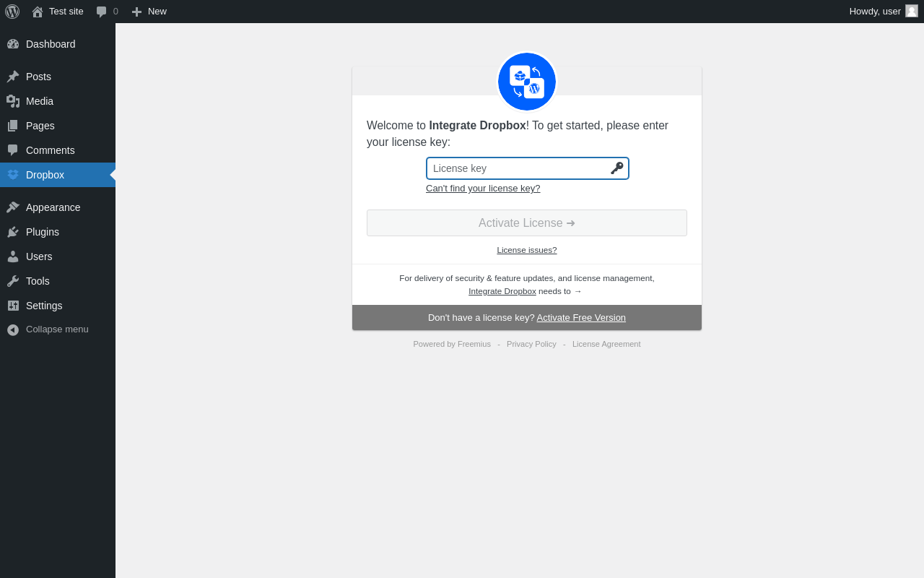Click the Collapse menu label
Viewport: 924px width, 578px height.
57,329
